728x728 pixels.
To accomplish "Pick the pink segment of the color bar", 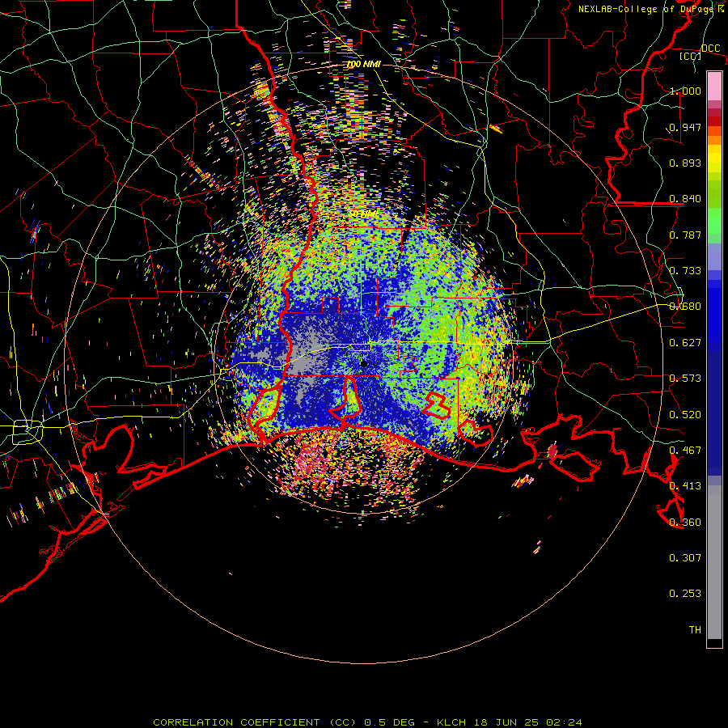I will pos(714,86).
